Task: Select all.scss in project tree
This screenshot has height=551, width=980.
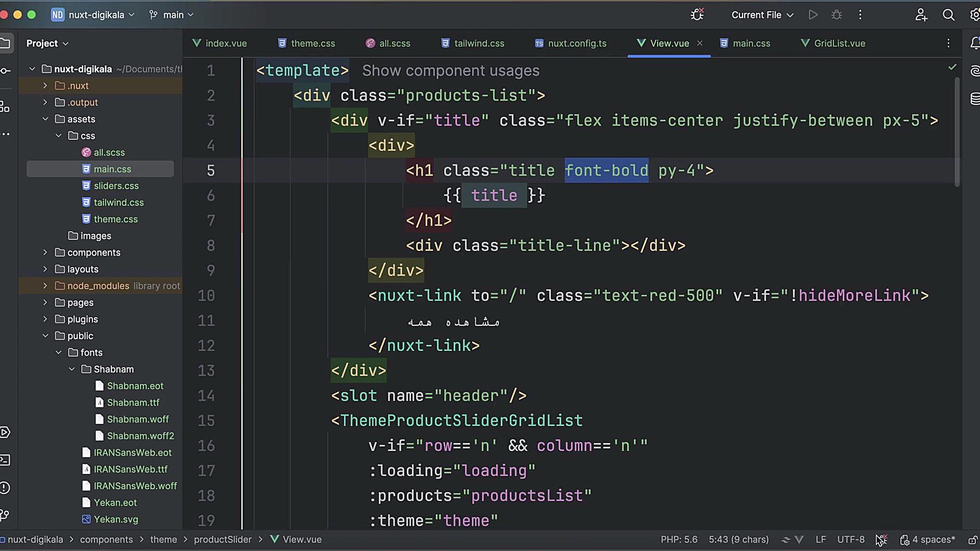Action: pyautogui.click(x=103, y=153)
